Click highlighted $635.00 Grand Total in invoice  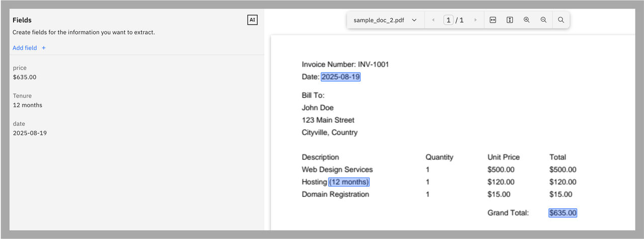tap(563, 213)
